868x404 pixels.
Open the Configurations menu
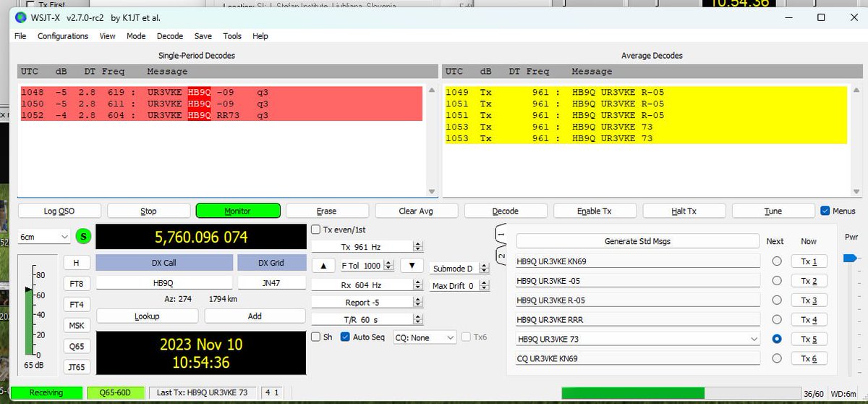[63, 36]
